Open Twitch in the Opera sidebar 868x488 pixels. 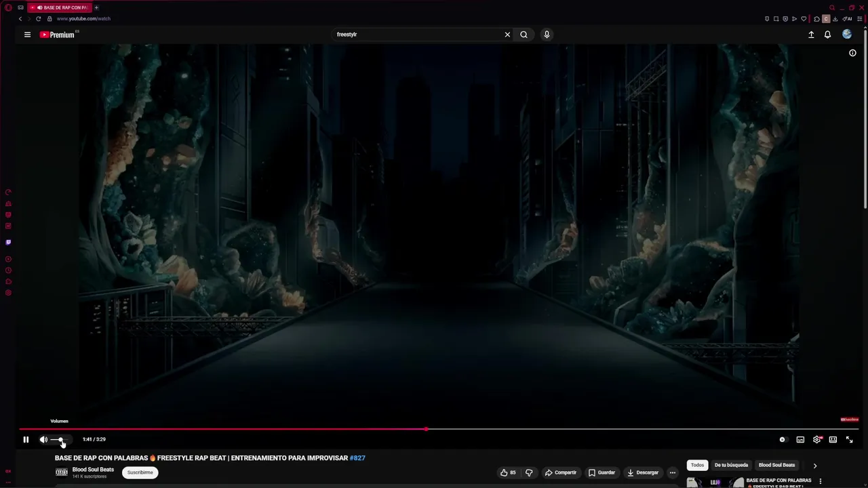[8, 242]
